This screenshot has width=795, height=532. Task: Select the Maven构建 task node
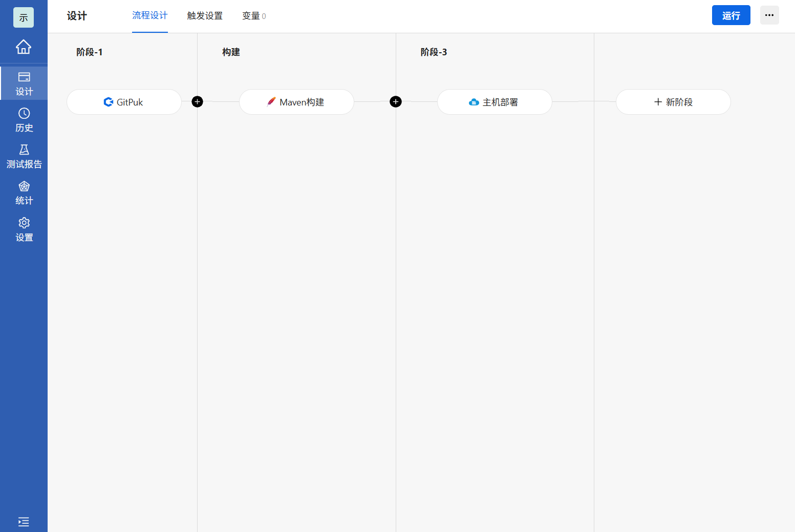point(296,102)
